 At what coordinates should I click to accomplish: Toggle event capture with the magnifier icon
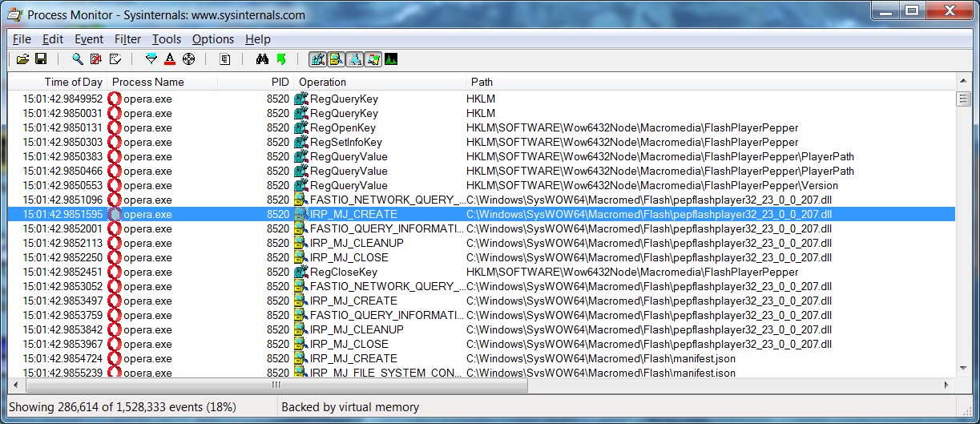(78, 59)
